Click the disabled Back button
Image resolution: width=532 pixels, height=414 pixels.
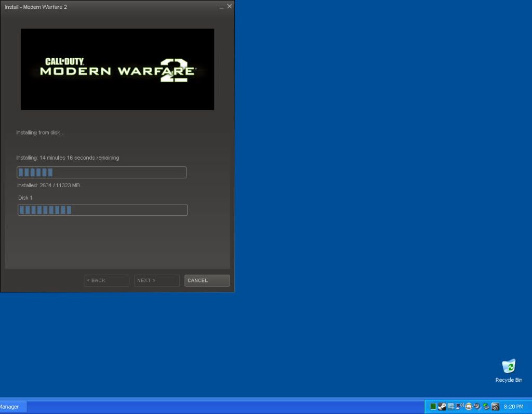click(107, 280)
